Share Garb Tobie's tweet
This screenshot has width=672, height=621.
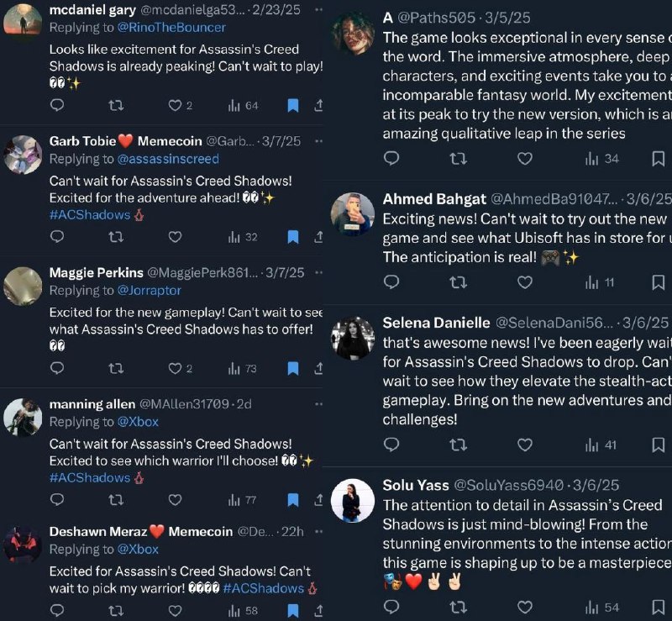[x=318, y=237]
